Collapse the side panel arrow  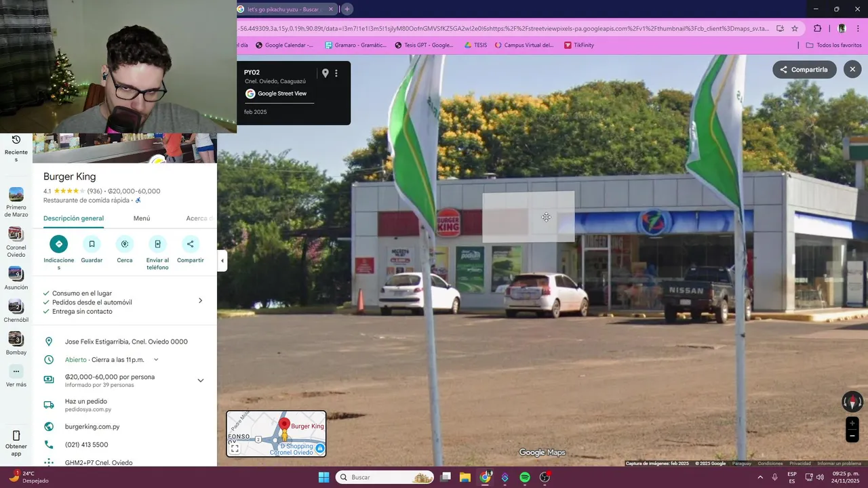[222, 261]
